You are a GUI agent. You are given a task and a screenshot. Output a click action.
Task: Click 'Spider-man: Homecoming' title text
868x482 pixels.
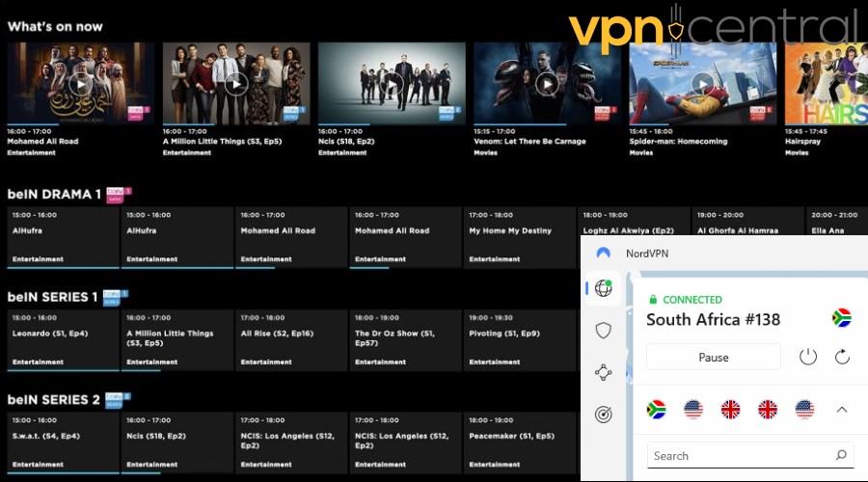(678, 141)
